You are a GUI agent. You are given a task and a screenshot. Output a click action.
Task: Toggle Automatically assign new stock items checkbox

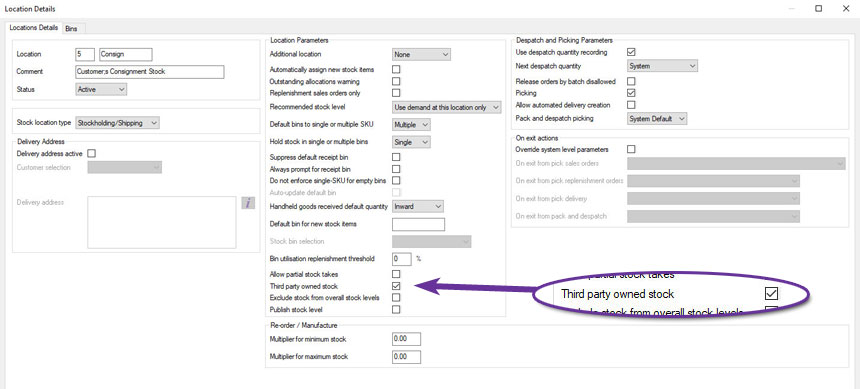(x=396, y=69)
